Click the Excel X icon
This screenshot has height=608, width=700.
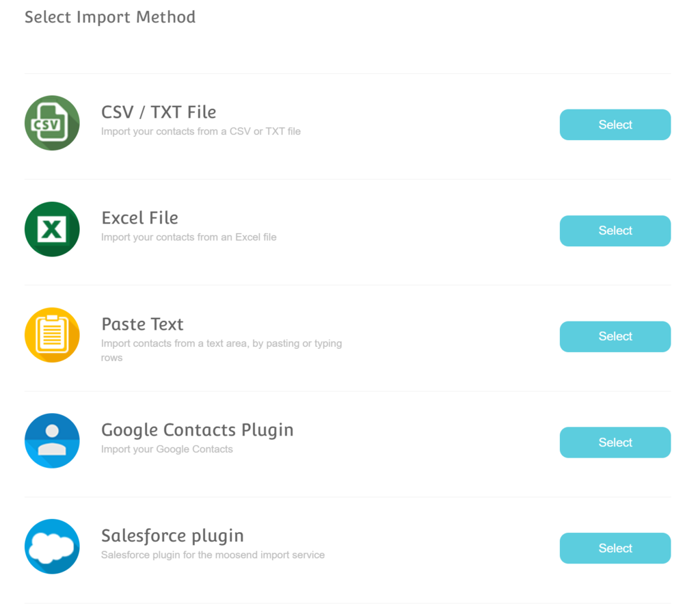tap(52, 229)
